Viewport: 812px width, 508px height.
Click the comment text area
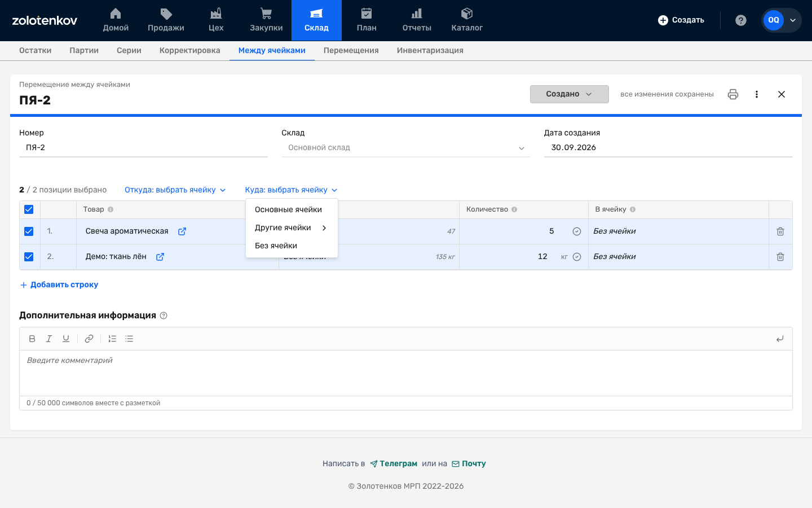(406, 373)
